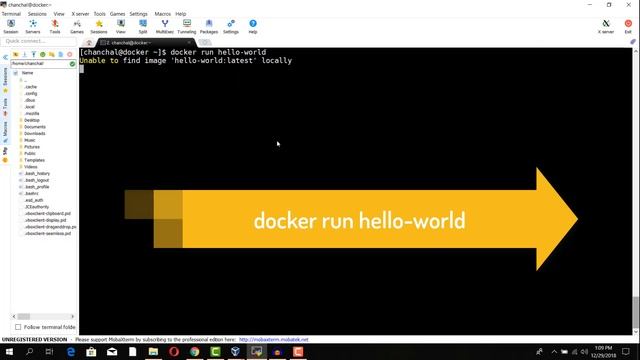Click the Quick connect input field
Viewport: 640px width, 360px height.
click(x=39, y=41)
